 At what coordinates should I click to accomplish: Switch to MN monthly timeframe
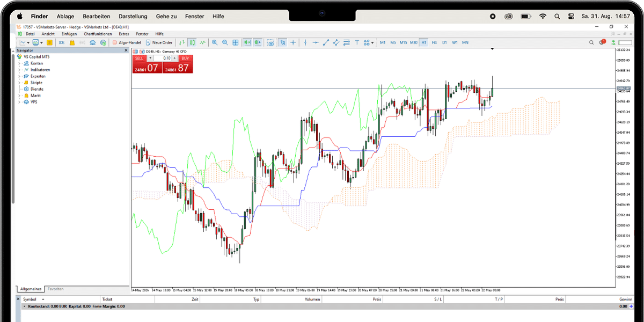[465, 42]
